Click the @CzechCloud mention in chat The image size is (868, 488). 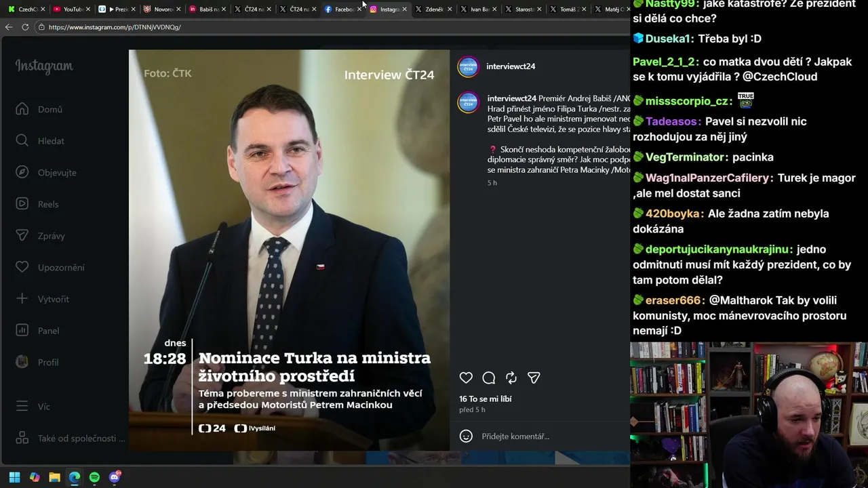780,77
